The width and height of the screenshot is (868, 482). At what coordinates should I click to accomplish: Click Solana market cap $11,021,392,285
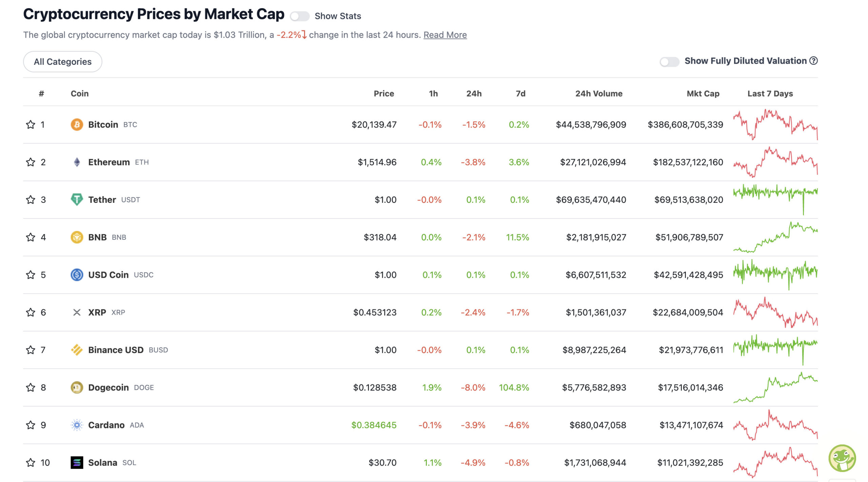pos(690,463)
